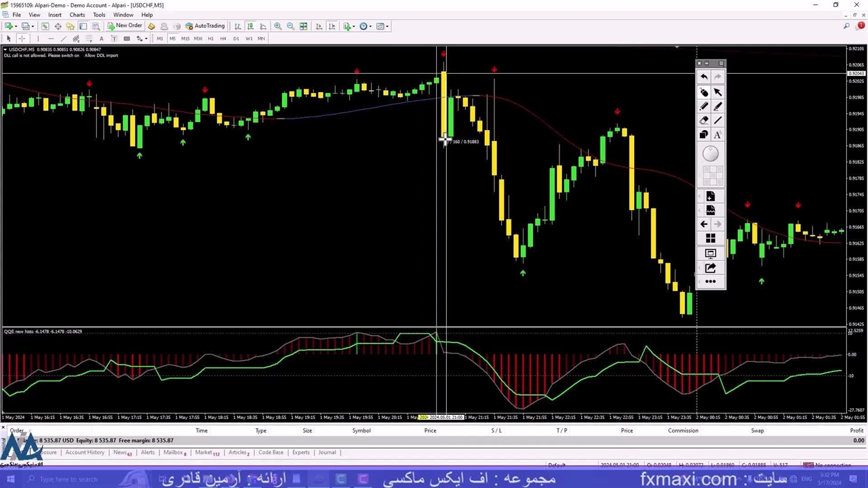Select the text 'A' annotation tool
The height and width of the screenshot is (488, 868).
tap(718, 135)
